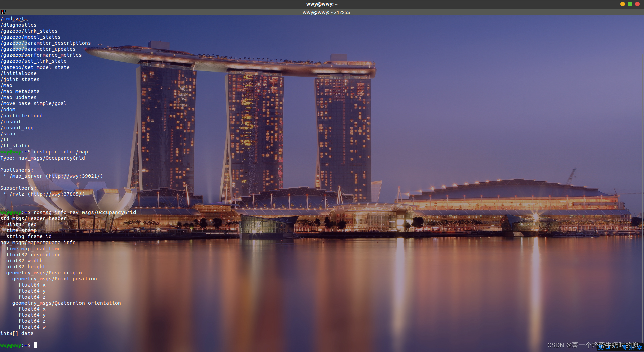
Task: Select 'std_msgs/Header header' line
Action: (x=34, y=218)
